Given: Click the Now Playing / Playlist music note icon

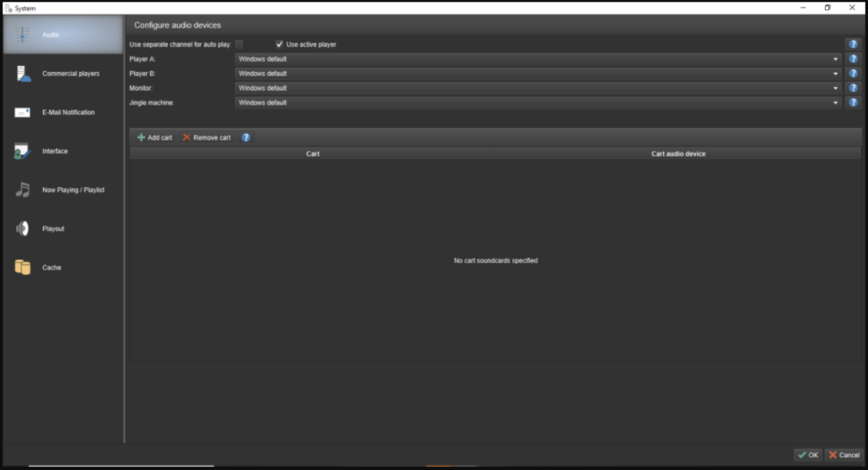Looking at the screenshot, I should (23, 190).
